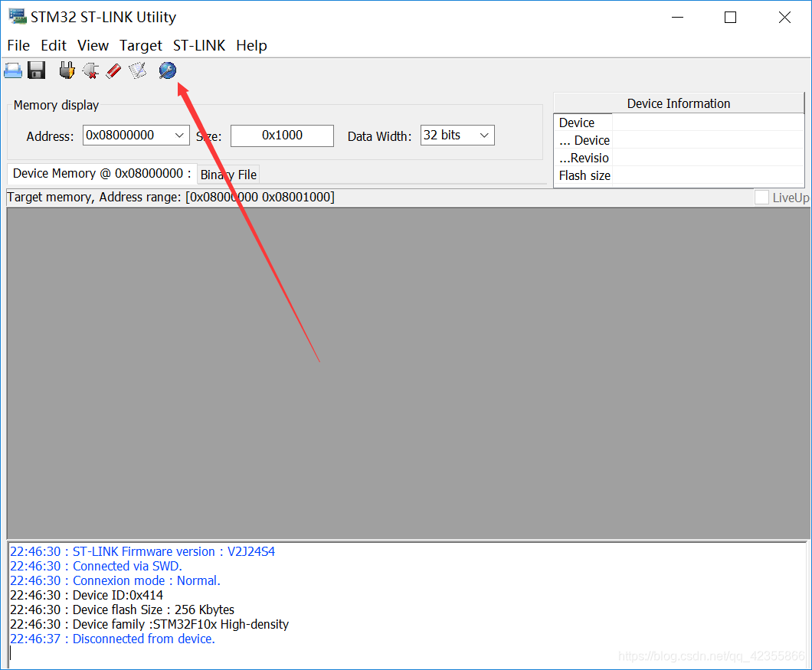This screenshot has height=670, width=812.
Task: Click the Connexion mode Normal log line
Action: coord(115,580)
